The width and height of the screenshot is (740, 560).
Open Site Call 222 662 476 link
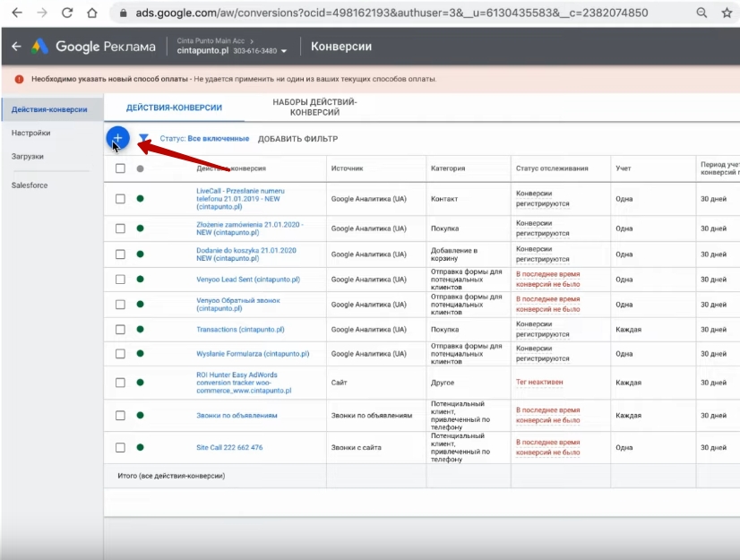[x=229, y=448]
